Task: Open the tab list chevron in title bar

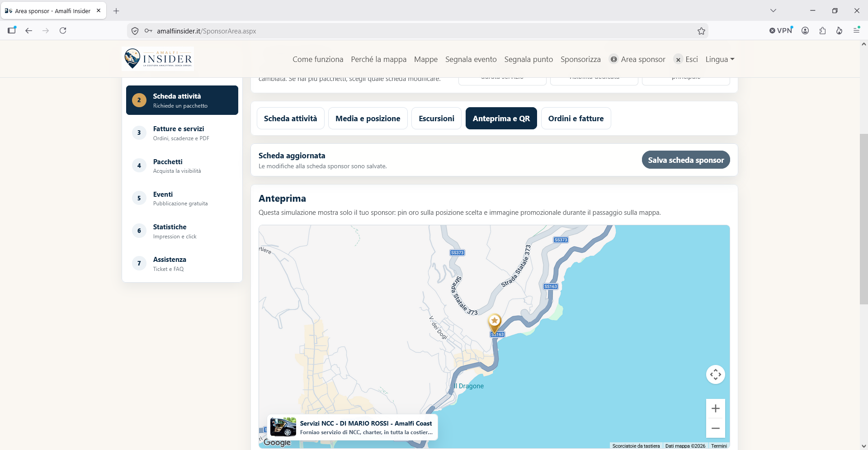Action: coord(773,10)
